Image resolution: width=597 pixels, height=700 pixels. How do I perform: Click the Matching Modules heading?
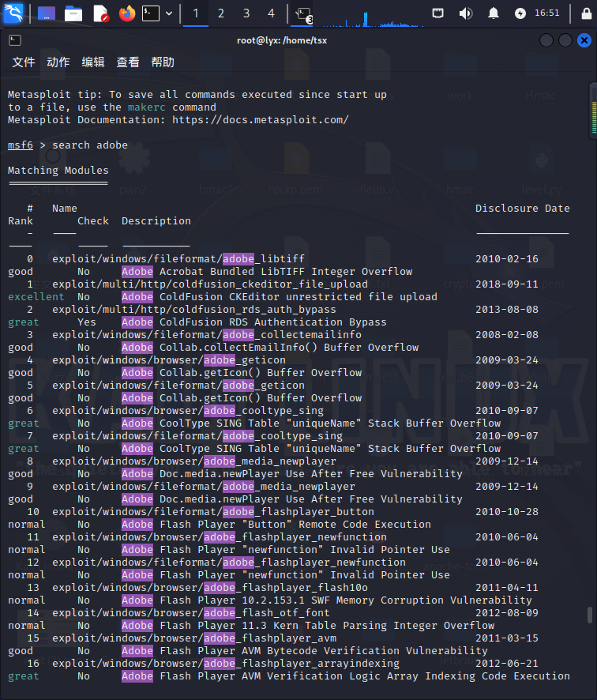point(58,171)
